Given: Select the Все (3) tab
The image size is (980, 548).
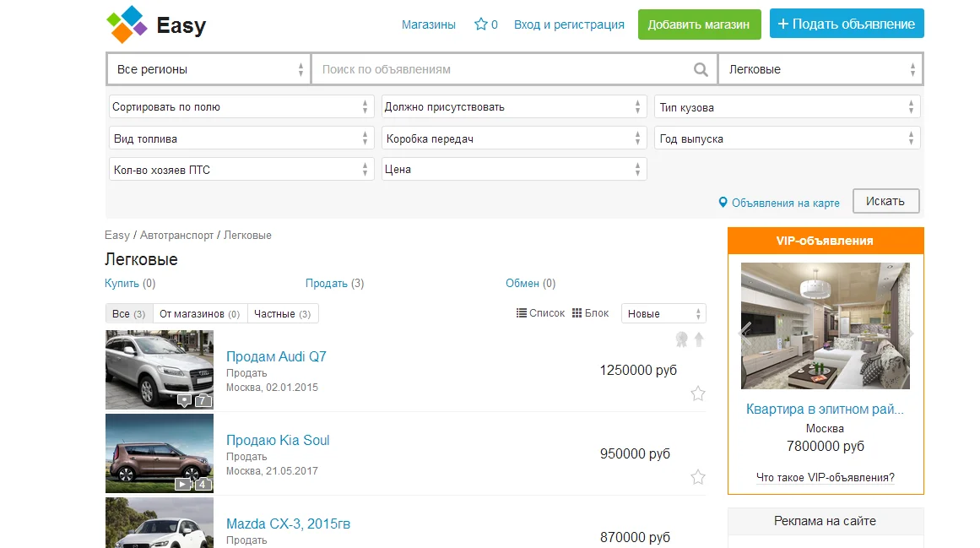Looking at the screenshot, I should coord(129,313).
